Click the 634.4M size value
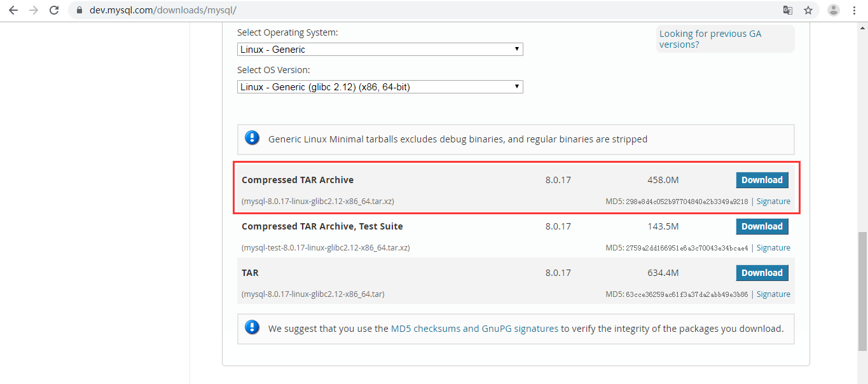 coord(663,273)
